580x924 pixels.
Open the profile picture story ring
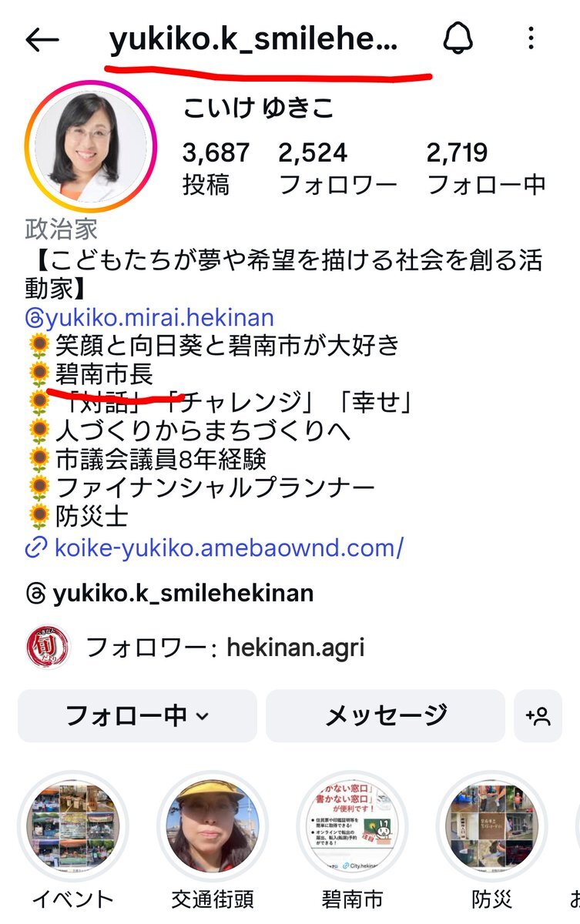[91, 146]
